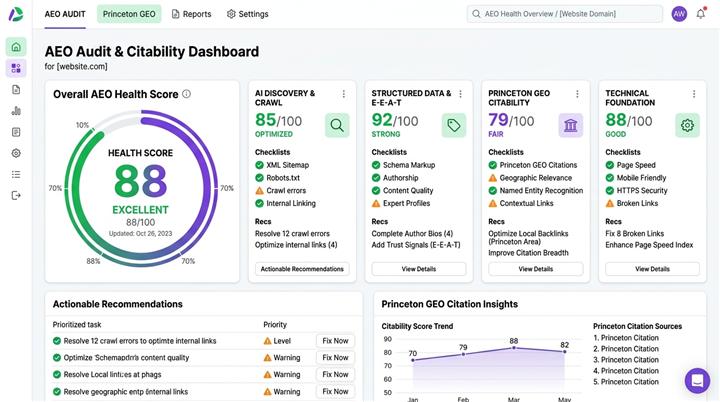
Task: Click Fix Now for Resolve geographic task
Action: (335, 391)
